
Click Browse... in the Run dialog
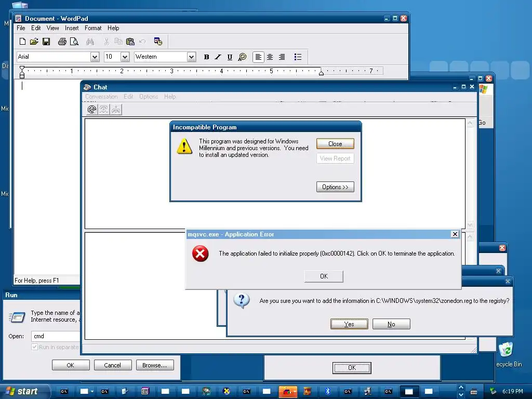coord(155,365)
